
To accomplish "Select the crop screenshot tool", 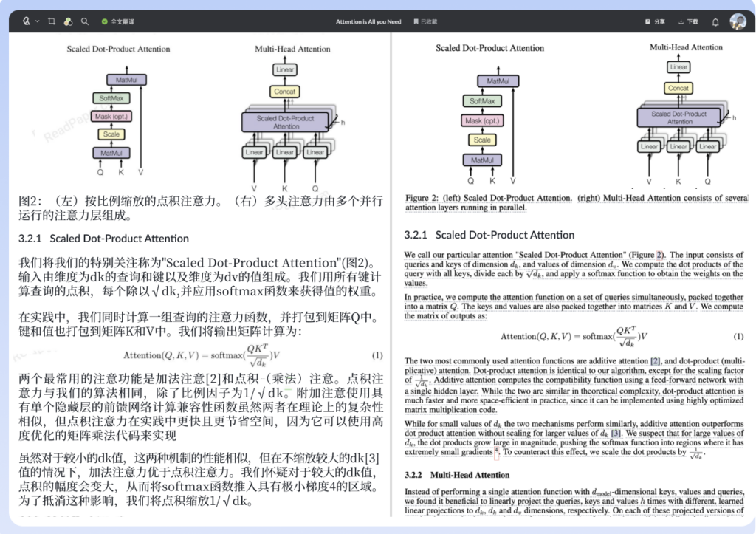I will 52,21.
